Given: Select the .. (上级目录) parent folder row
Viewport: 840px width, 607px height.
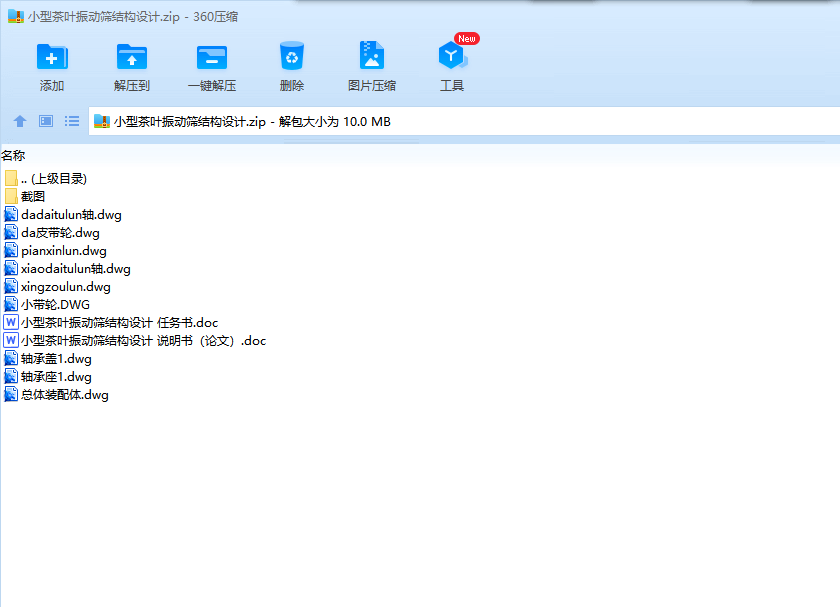Looking at the screenshot, I should coord(46,178).
